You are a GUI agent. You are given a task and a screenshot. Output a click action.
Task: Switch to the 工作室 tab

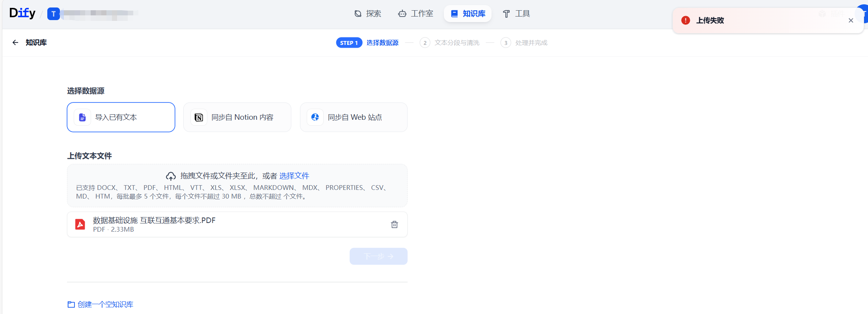click(415, 14)
